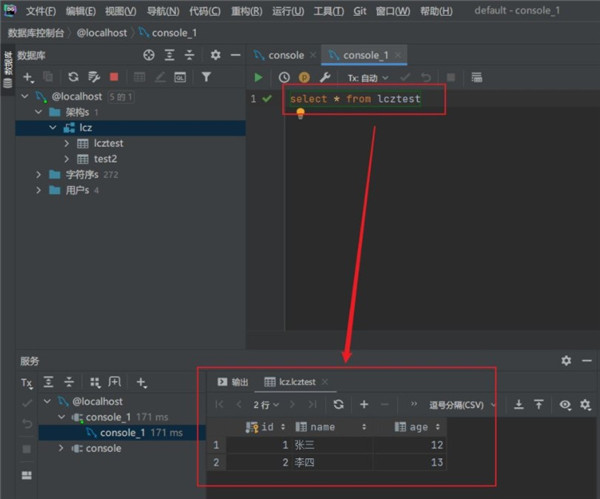Viewport: 600px width, 499px height.
Task: Click the import data upload icon
Action: pos(539,404)
